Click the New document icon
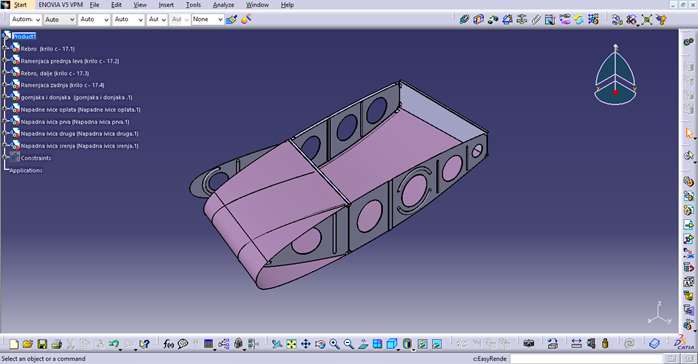The width and height of the screenshot is (698, 364). click(14, 344)
